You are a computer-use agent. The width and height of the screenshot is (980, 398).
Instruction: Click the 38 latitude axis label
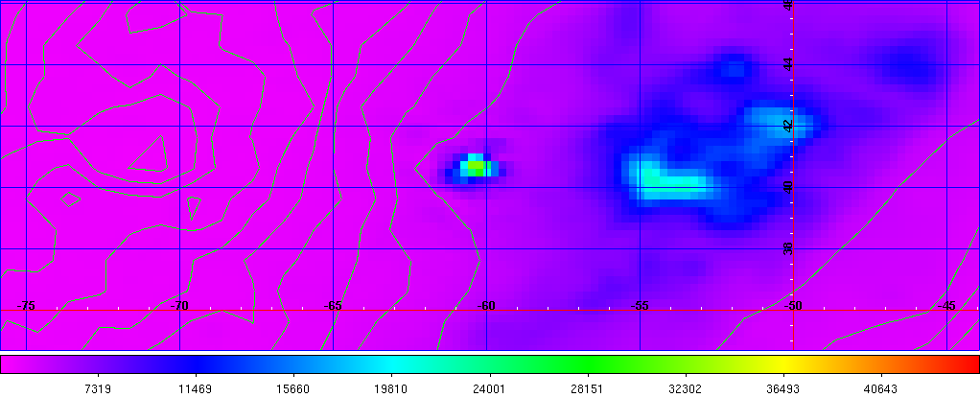788,247
